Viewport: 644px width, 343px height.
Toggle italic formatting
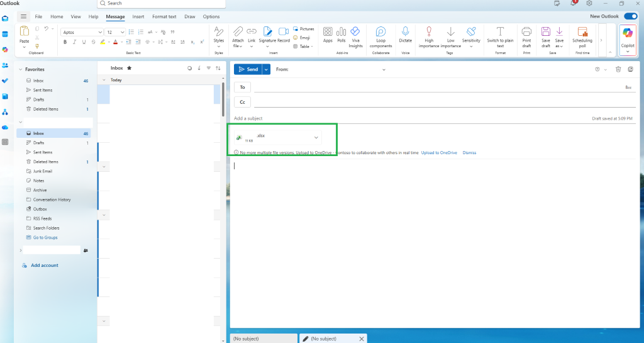(74, 42)
